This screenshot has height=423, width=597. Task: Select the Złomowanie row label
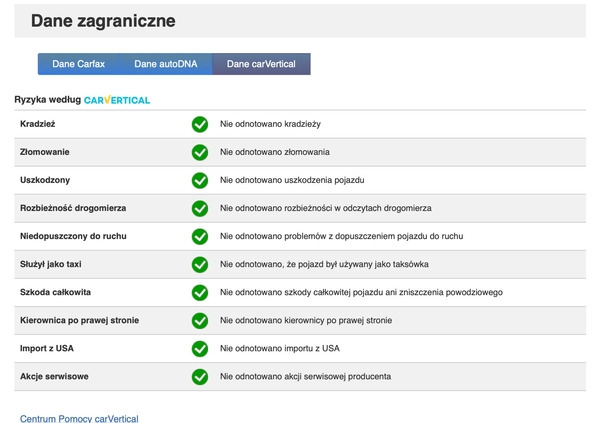click(x=45, y=152)
